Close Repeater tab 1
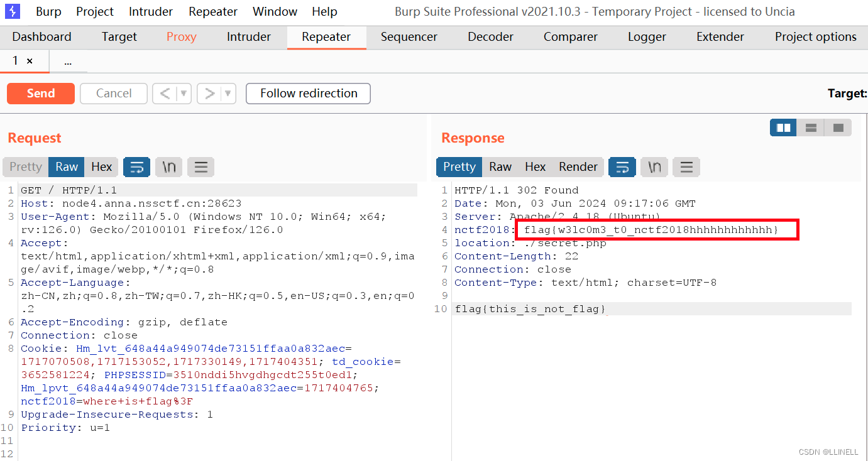The height and width of the screenshot is (461, 868). [30, 62]
